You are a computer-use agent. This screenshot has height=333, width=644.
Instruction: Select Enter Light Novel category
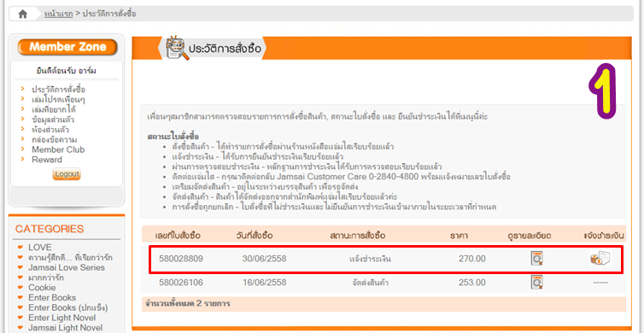[x=62, y=318]
